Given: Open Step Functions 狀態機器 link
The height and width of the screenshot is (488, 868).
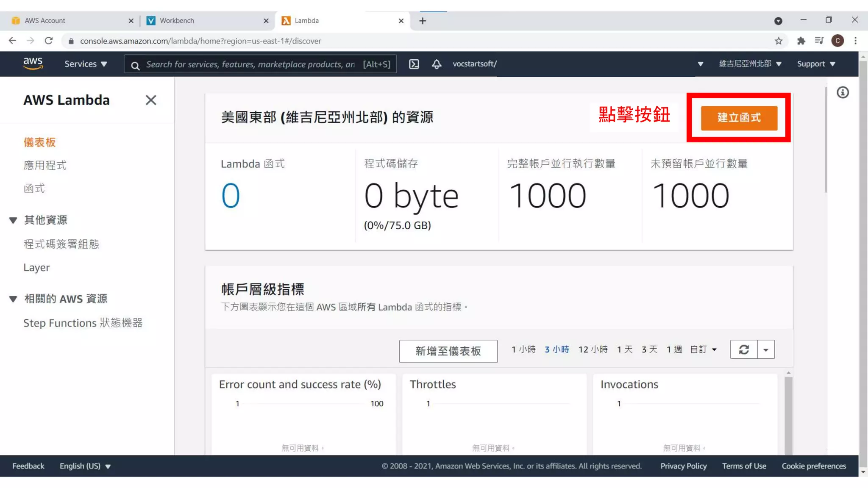Looking at the screenshot, I should [83, 323].
